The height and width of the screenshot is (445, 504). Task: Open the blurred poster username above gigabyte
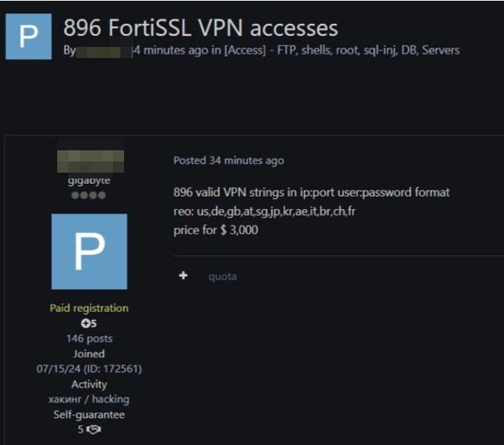[x=90, y=161]
